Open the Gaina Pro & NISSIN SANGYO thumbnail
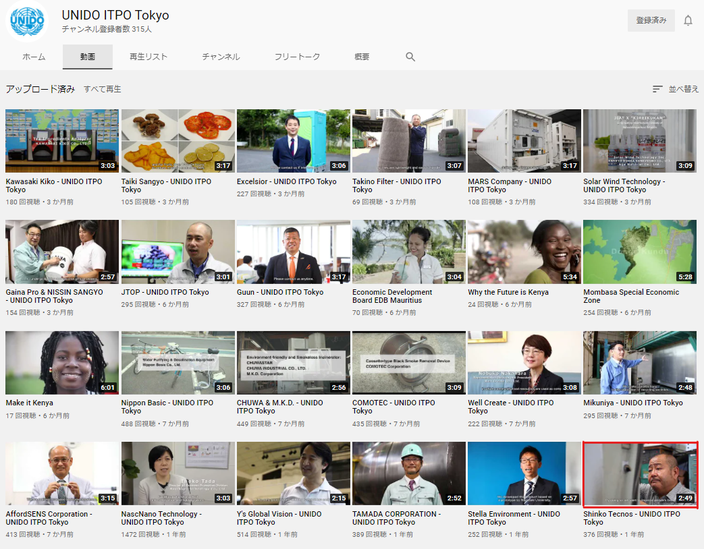Image resolution: width=704 pixels, height=549 pixels. point(62,252)
